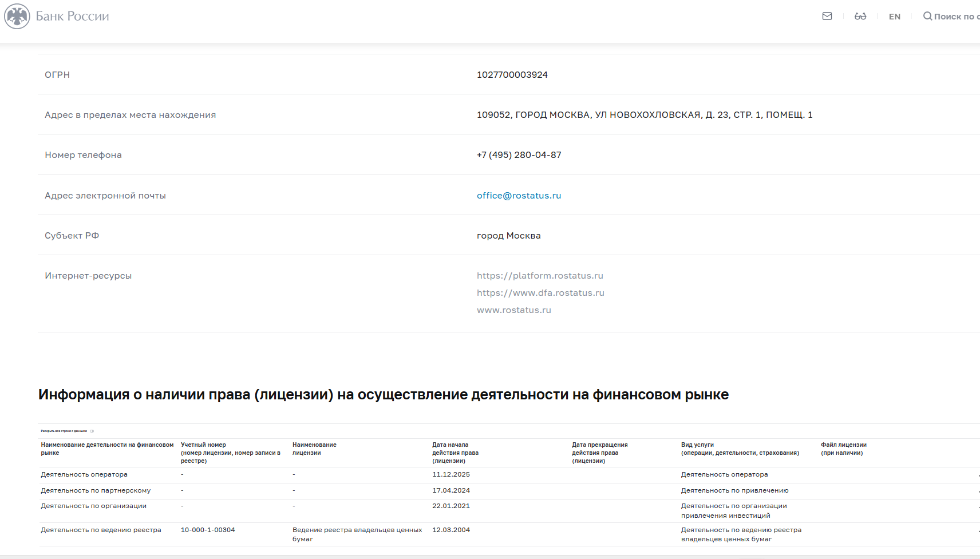Click "Деятельность по привлечению" service cell
The height and width of the screenshot is (559, 980).
click(734, 490)
